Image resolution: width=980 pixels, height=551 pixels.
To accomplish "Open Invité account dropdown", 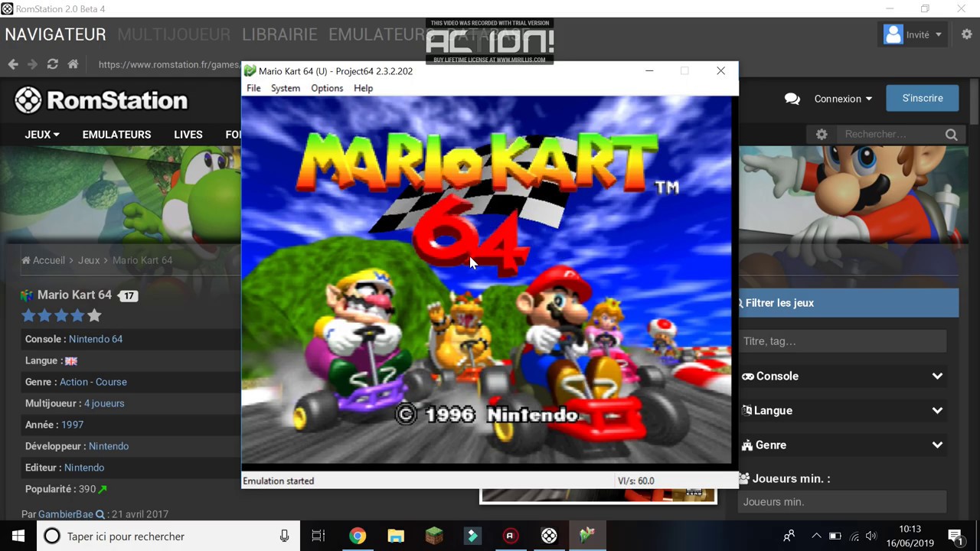I will 914,34.
